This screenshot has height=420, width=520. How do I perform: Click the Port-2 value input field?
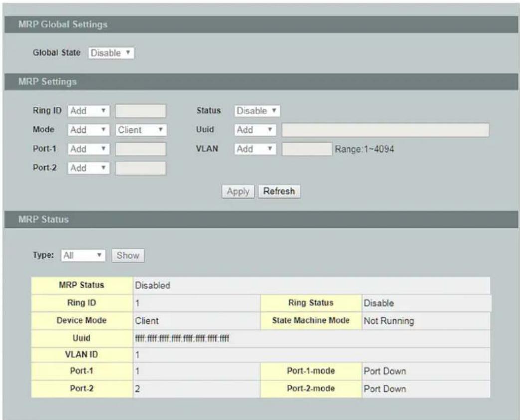pos(140,168)
